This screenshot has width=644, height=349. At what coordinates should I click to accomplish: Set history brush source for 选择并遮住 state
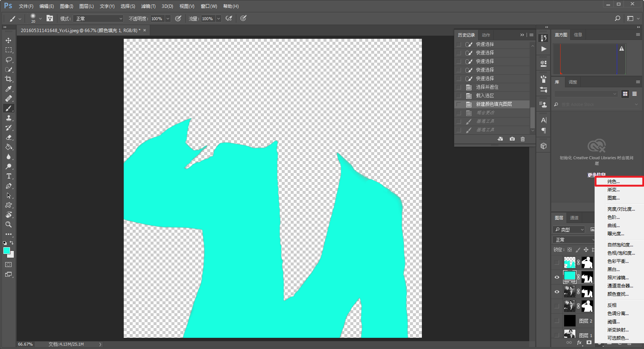pyautogui.click(x=459, y=87)
